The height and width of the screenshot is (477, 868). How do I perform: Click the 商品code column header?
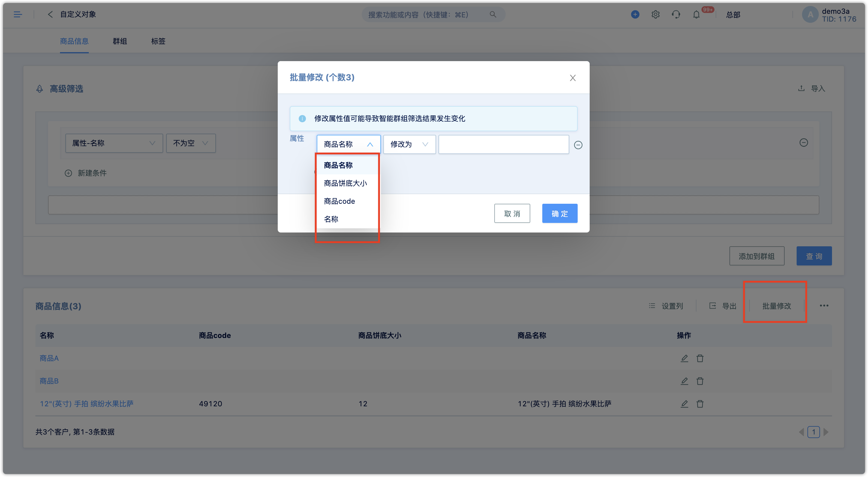coord(215,336)
